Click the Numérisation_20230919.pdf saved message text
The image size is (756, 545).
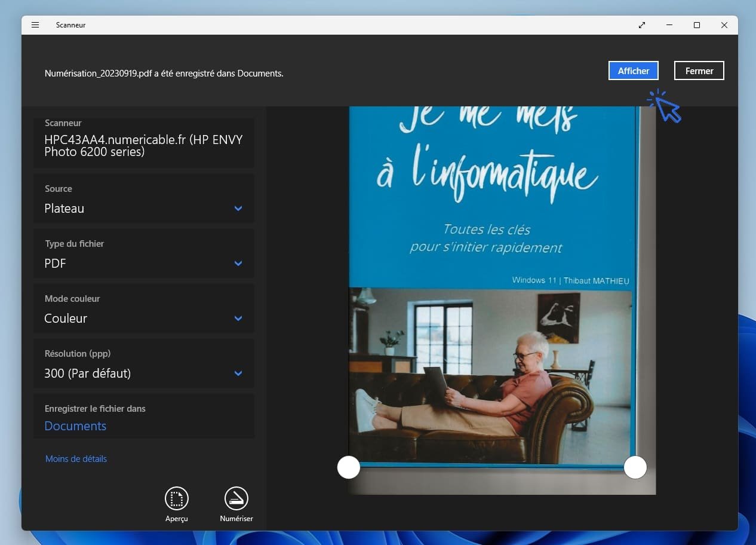point(164,74)
